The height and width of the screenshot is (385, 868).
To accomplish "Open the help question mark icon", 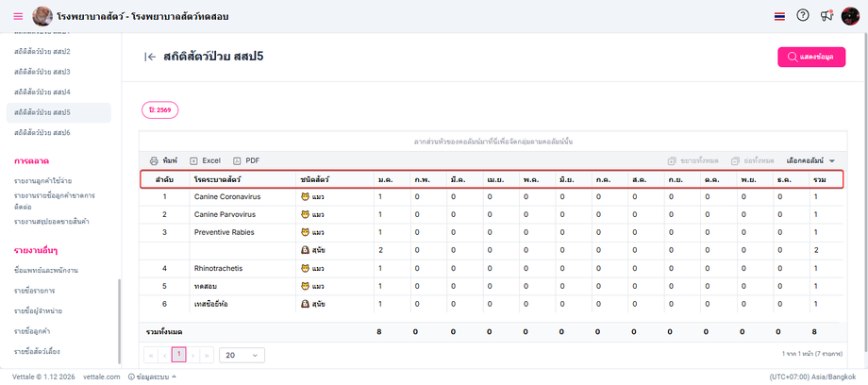I will pyautogui.click(x=803, y=16).
